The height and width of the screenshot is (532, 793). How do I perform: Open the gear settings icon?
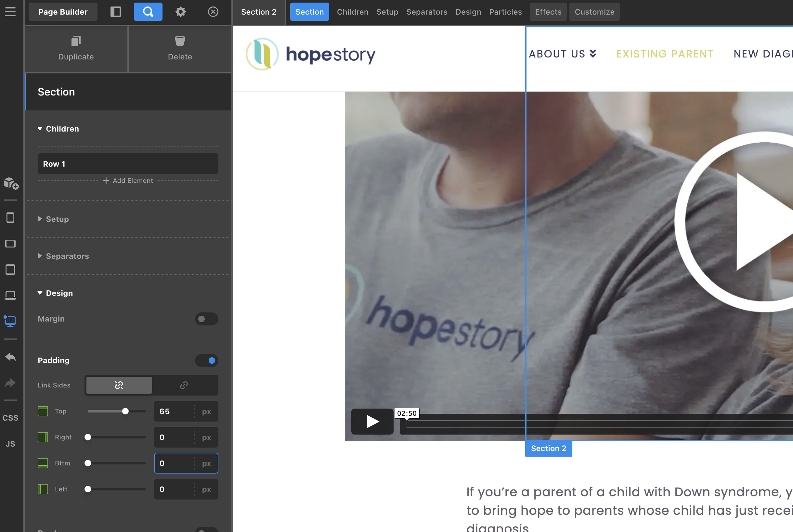click(x=181, y=12)
